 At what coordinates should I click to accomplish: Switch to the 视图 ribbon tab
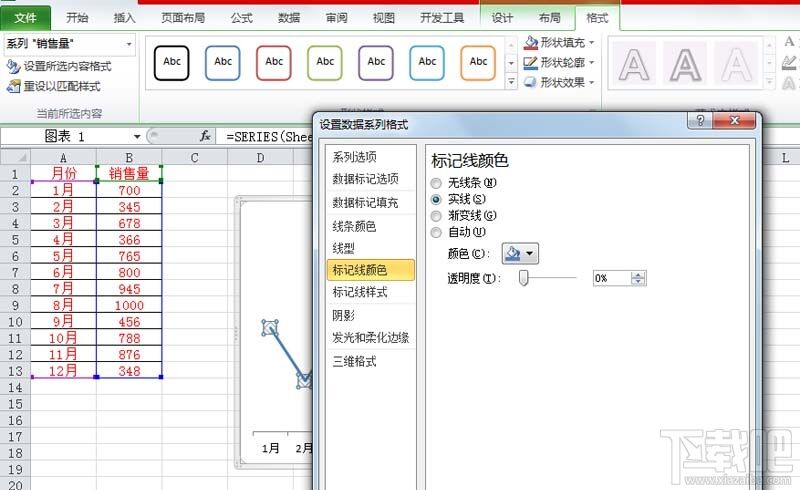coord(383,18)
